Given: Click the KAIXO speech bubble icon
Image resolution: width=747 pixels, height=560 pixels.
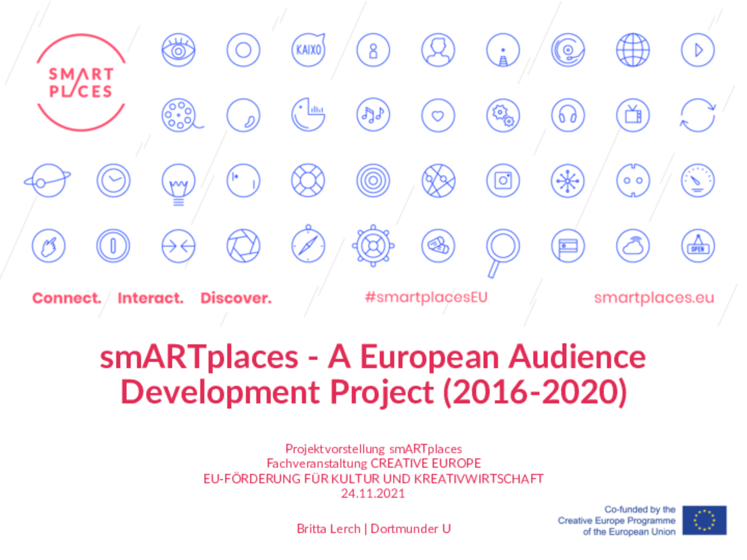Looking at the screenshot, I should click(308, 49).
